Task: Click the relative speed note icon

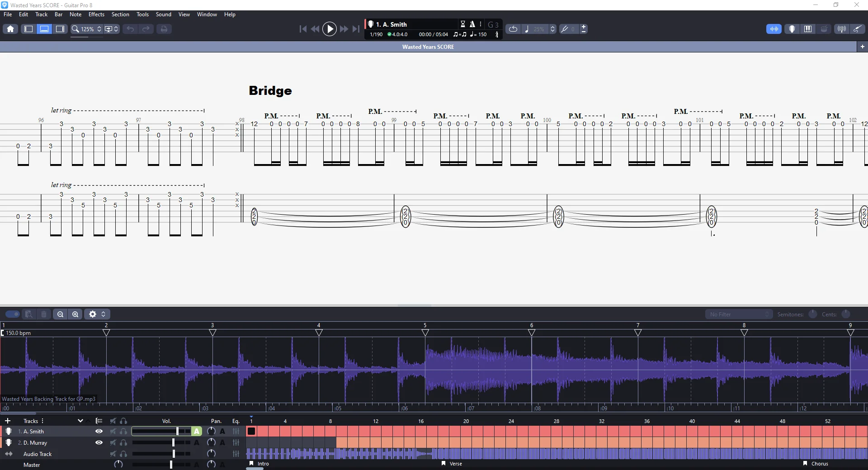Action: point(527,29)
